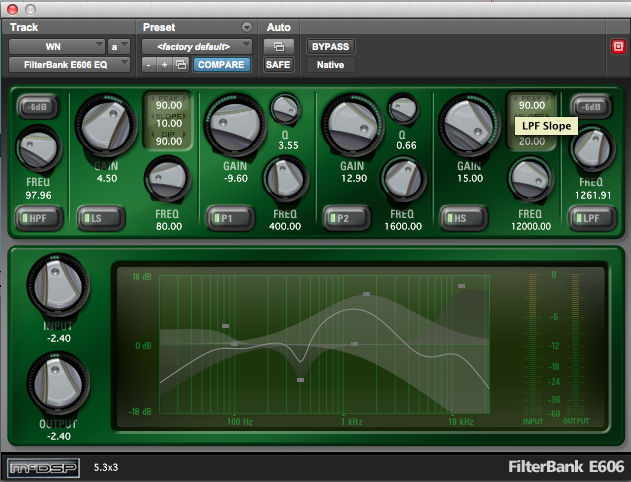Screen dimensions: 631x482
Task: Click the P1 band handle at the curve dip
Action: [x=300, y=380]
